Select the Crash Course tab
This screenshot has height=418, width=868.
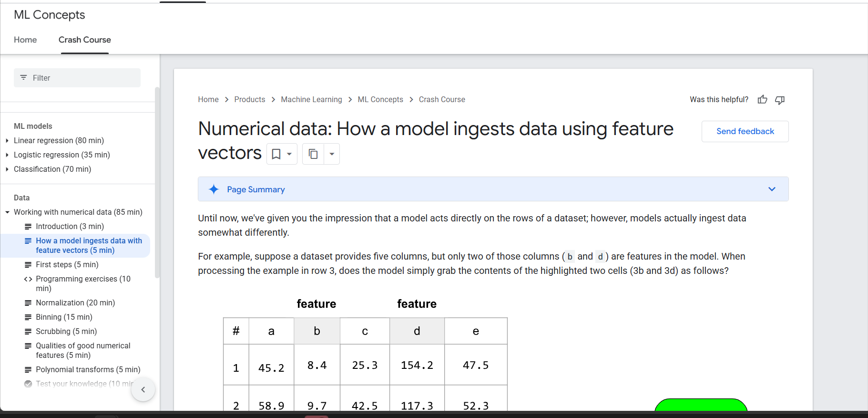coord(85,40)
